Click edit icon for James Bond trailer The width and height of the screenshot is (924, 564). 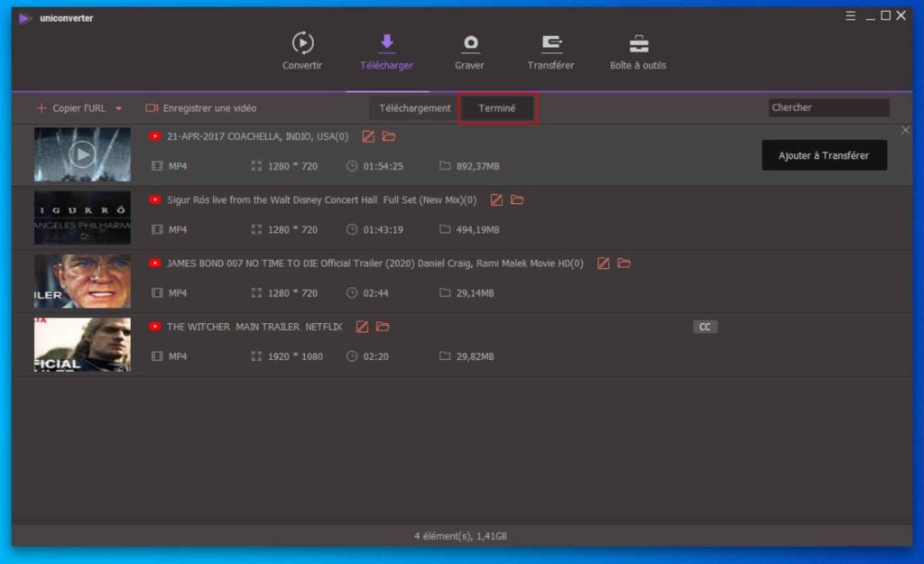coord(604,264)
